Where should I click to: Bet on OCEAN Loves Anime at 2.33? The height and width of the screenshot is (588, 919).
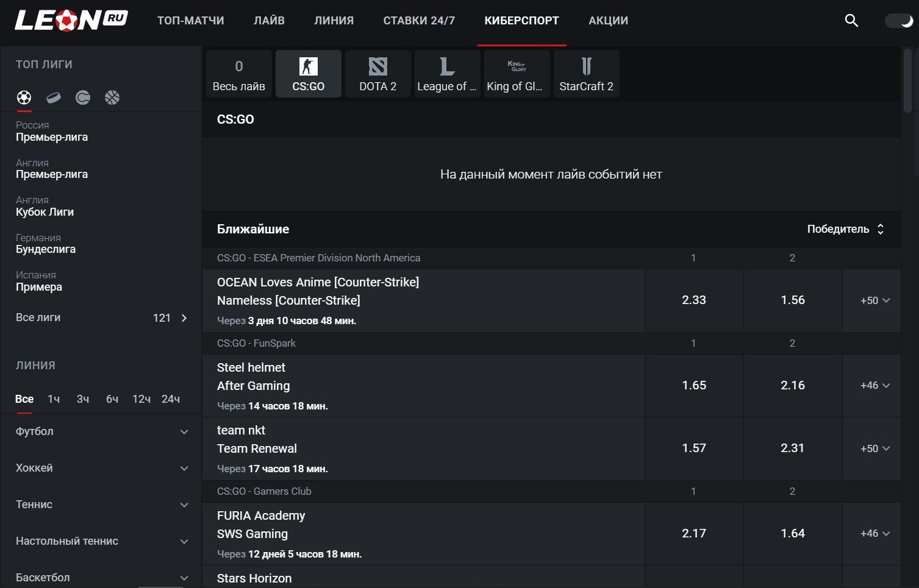coord(694,300)
